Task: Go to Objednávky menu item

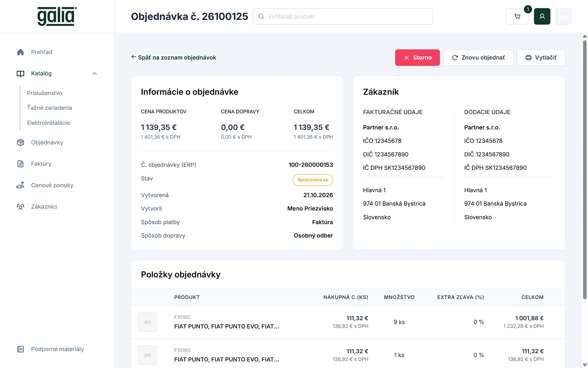Action: [x=47, y=142]
